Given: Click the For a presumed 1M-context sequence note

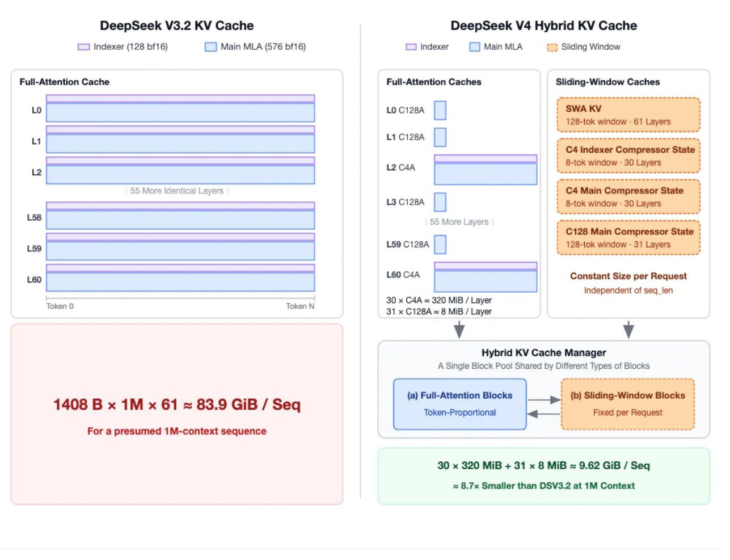Looking at the screenshot, I should pos(177,431).
